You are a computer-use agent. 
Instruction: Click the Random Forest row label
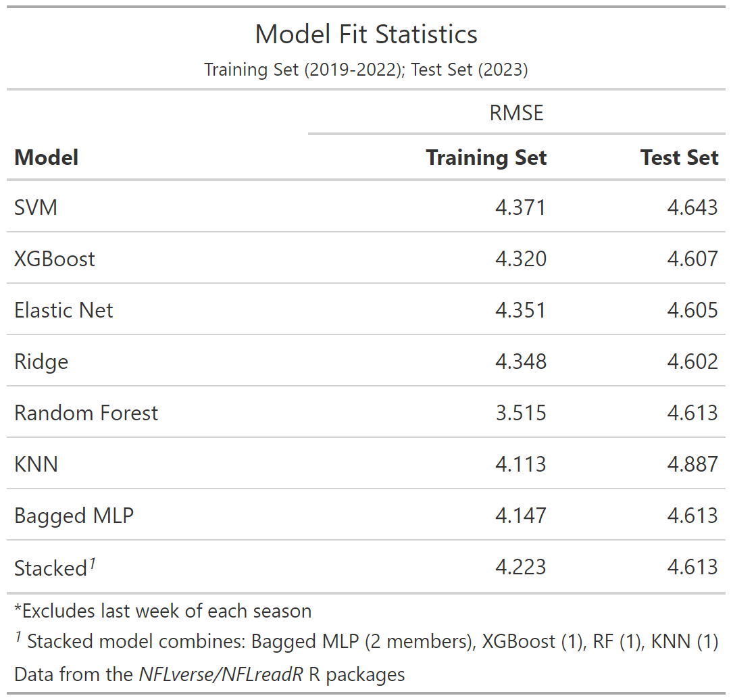[x=86, y=413]
